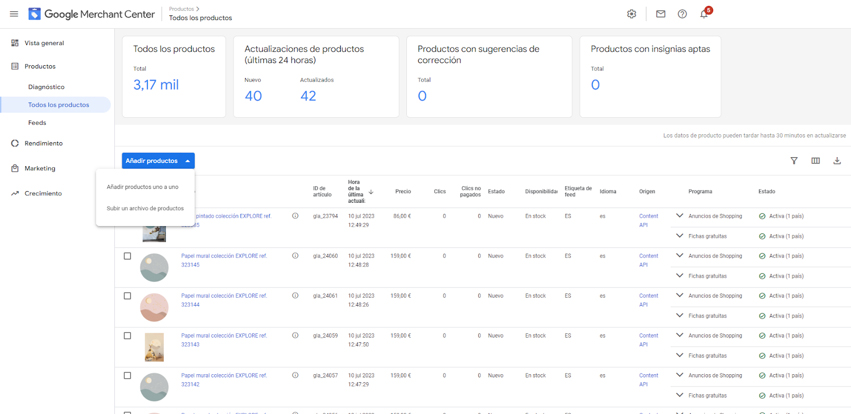Expand Fichas gratuitas row for gla_24061
Screen dimensions: 851x414
(x=680, y=316)
